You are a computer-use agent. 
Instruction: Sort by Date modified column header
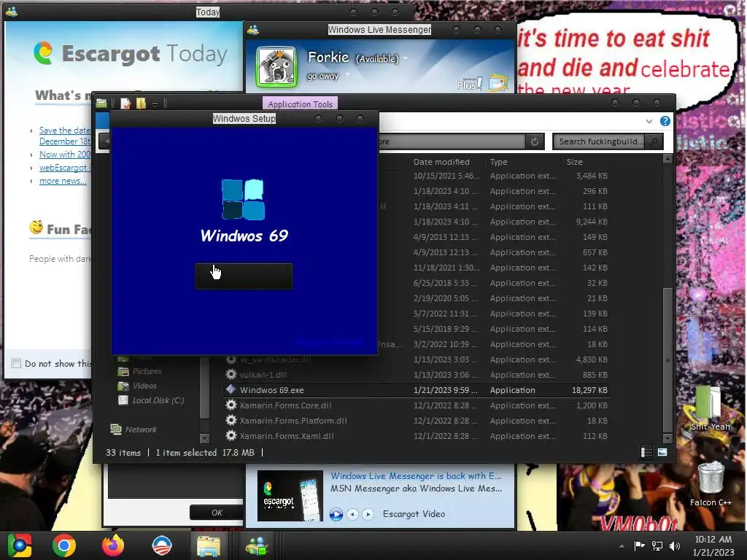[x=441, y=162]
